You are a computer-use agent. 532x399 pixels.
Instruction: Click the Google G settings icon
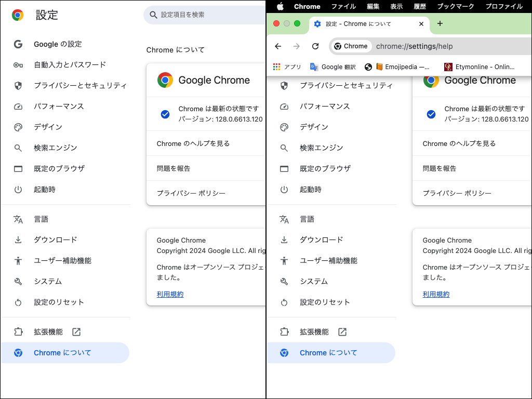18,44
